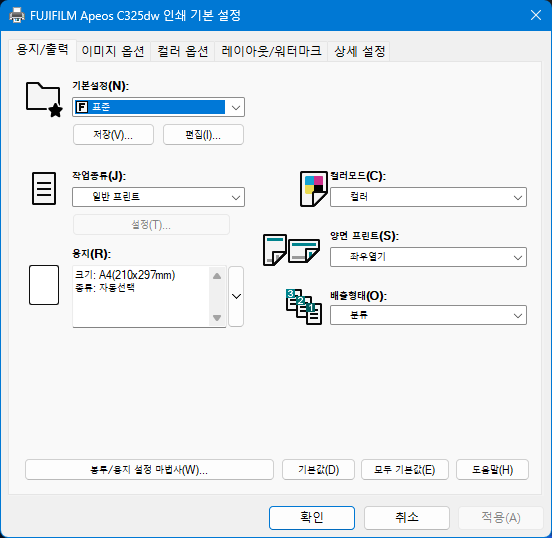
Task: Click the 저장(V)... button
Action: [x=113, y=134]
